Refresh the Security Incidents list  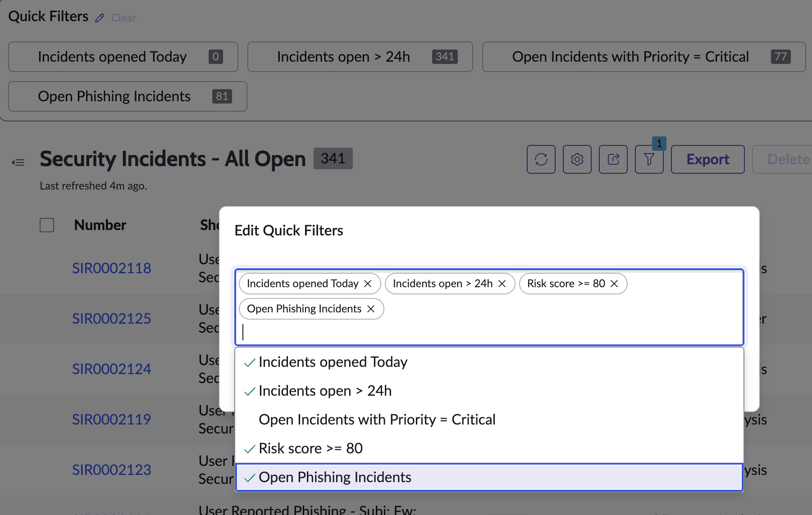pos(541,159)
